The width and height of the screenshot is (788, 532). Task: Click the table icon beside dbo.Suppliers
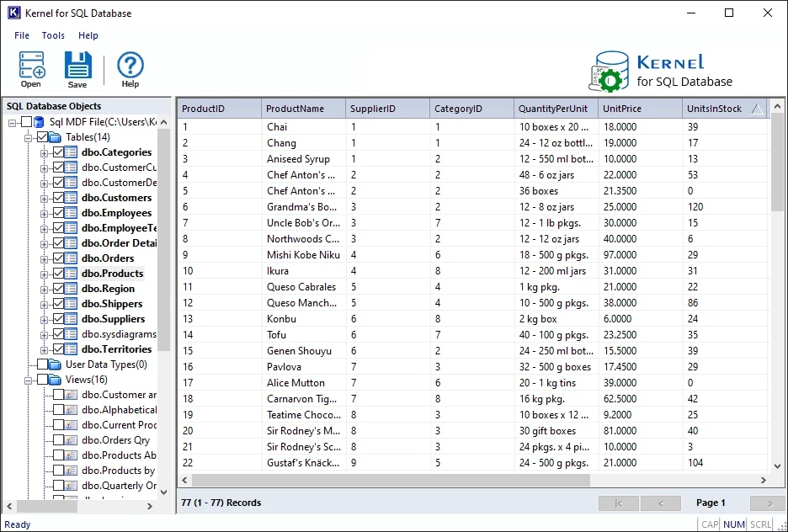point(71,318)
